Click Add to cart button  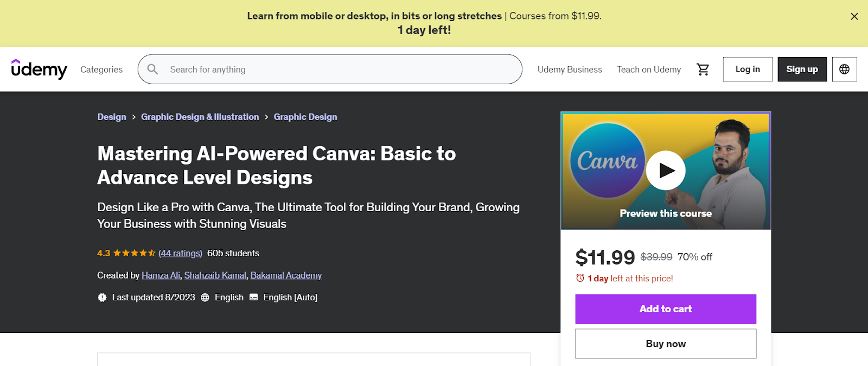point(666,309)
